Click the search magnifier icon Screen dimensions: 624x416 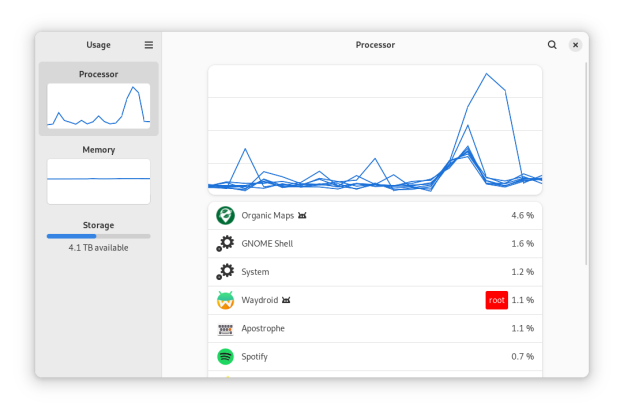coord(552,45)
